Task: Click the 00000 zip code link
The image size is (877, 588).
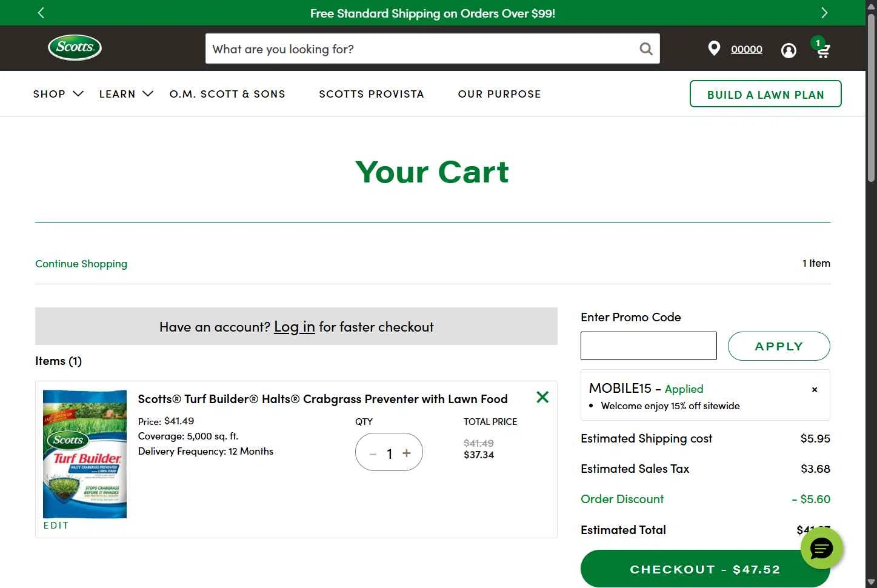Action: click(747, 50)
